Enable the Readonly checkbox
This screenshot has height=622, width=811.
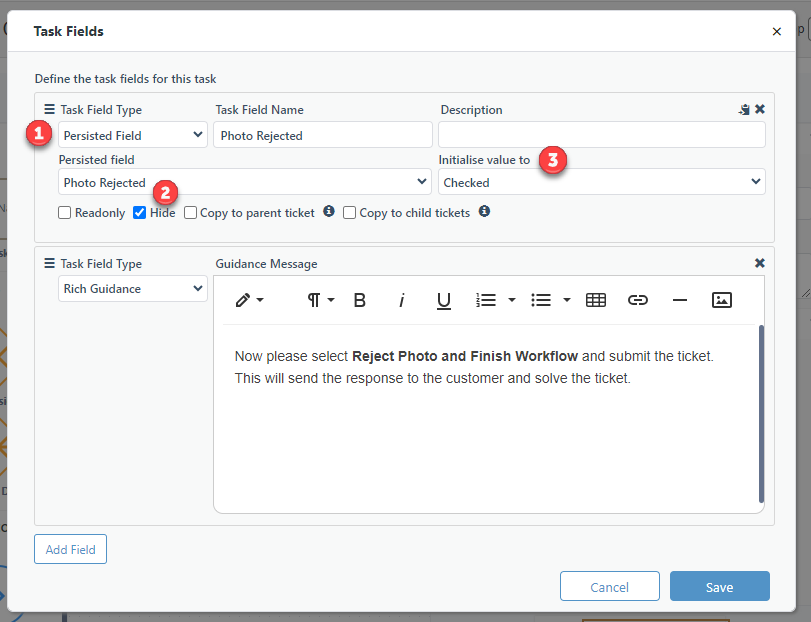point(65,213)
